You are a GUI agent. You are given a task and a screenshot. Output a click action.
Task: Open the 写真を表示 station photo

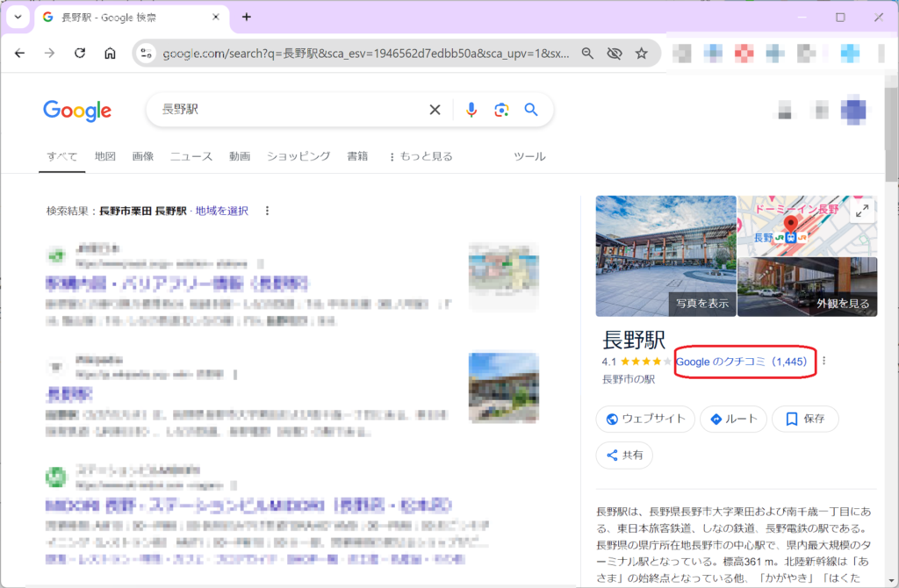point(665,256)
